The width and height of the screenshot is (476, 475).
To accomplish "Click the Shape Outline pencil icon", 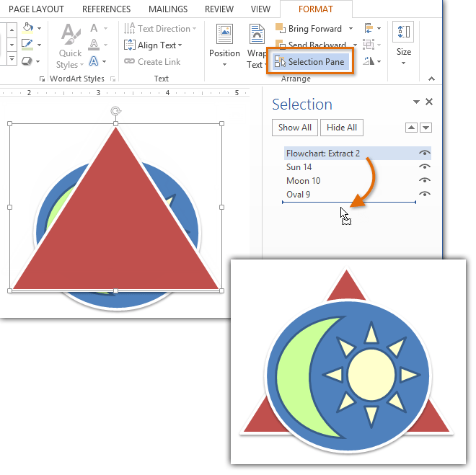I will [27, 45].
